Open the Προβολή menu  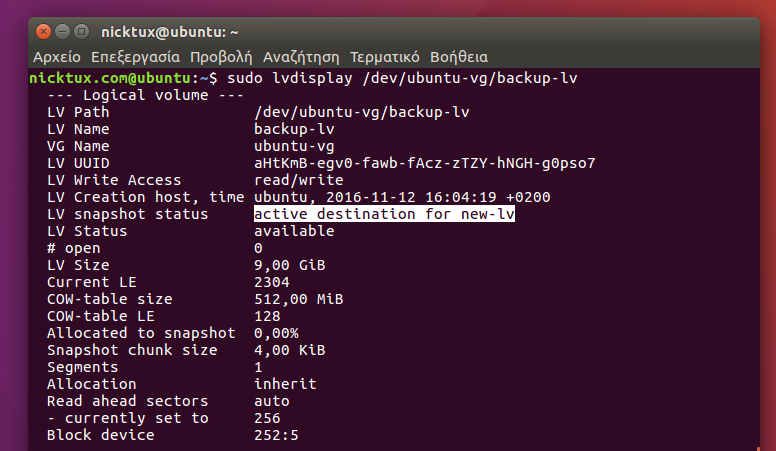221,56
